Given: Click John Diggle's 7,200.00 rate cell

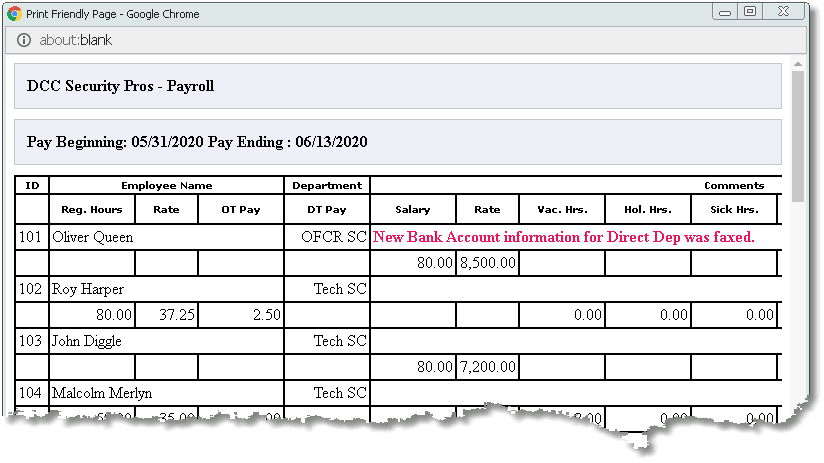Looking at the screenshot, I should 488,367.
